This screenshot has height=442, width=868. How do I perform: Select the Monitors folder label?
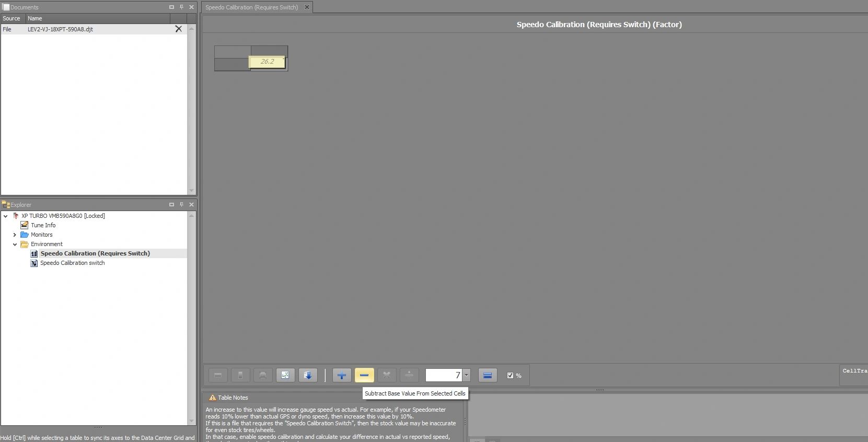42,235
